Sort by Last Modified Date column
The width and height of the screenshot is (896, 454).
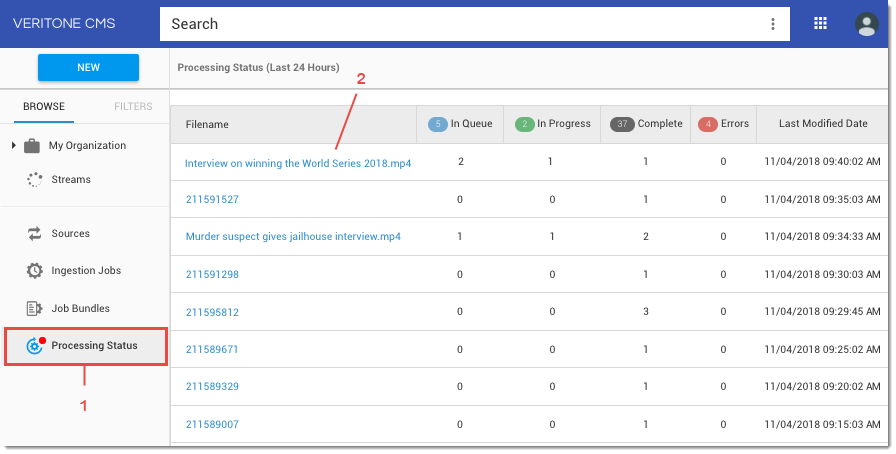coord(823,124)
